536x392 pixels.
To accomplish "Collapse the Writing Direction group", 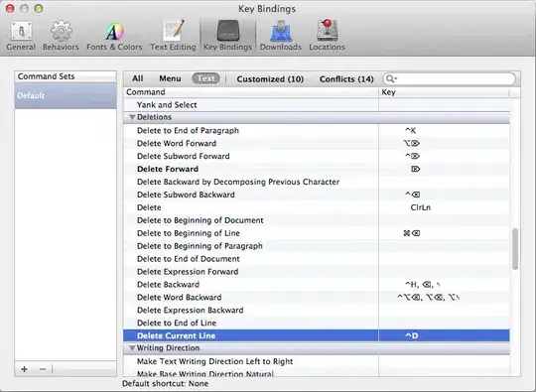I will point(132,348).
